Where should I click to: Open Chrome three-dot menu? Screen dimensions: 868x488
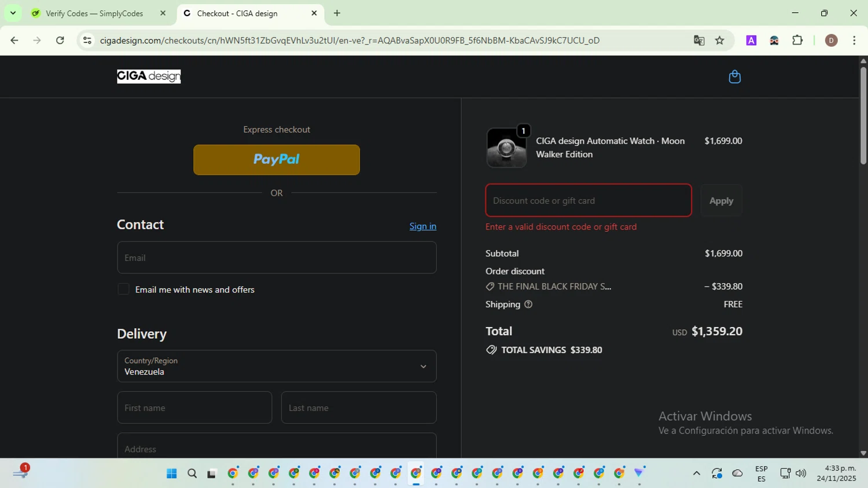(854, 41)
